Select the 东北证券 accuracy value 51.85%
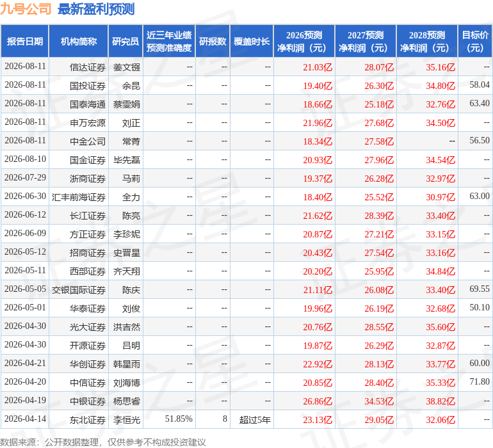This screenshot has width=493, height=448. coord(179,419)
